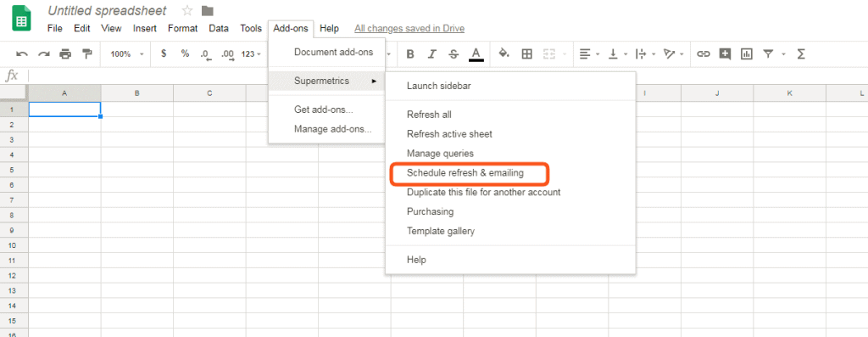
Task: Select cell A1
Action: pos(64,110)
